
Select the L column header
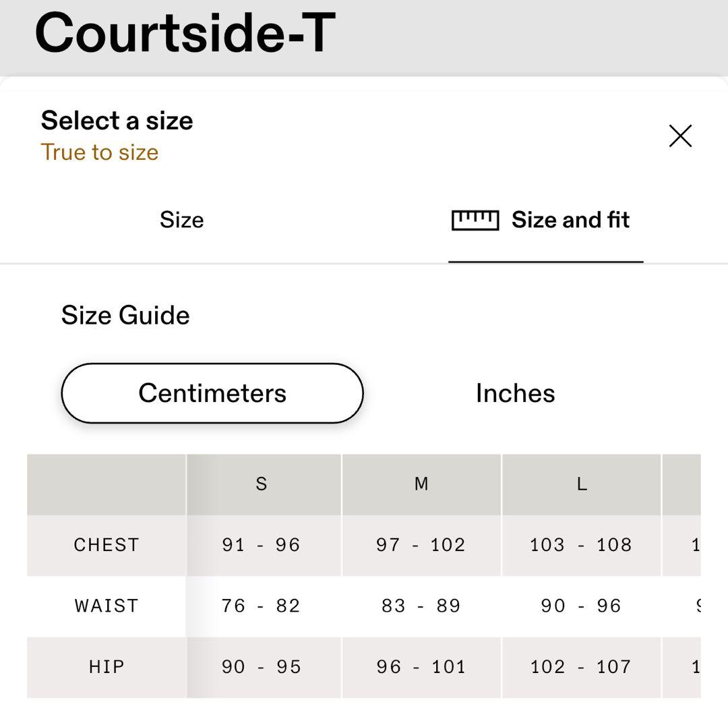click(581, 484)
